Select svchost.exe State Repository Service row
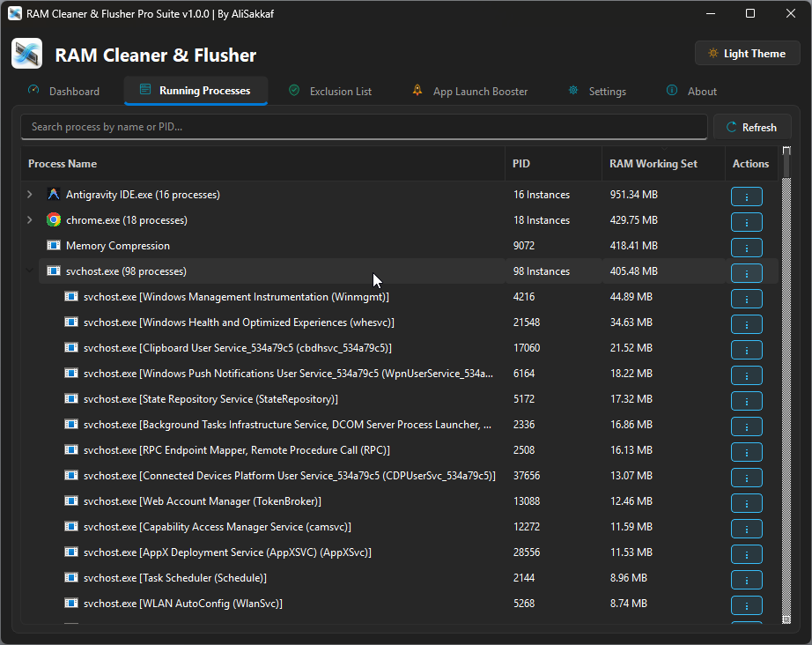Viewport: 812px width, 645px height. point(399,399)
